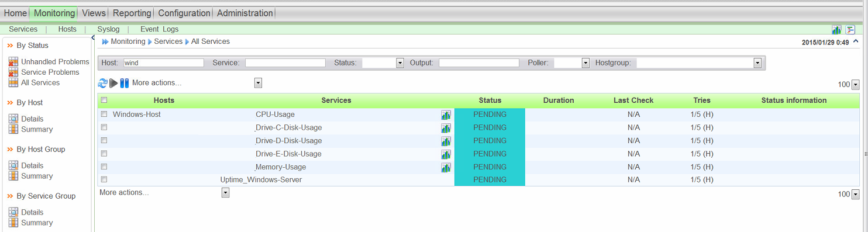
Task: Open the Administration tab
Action: 244,13
